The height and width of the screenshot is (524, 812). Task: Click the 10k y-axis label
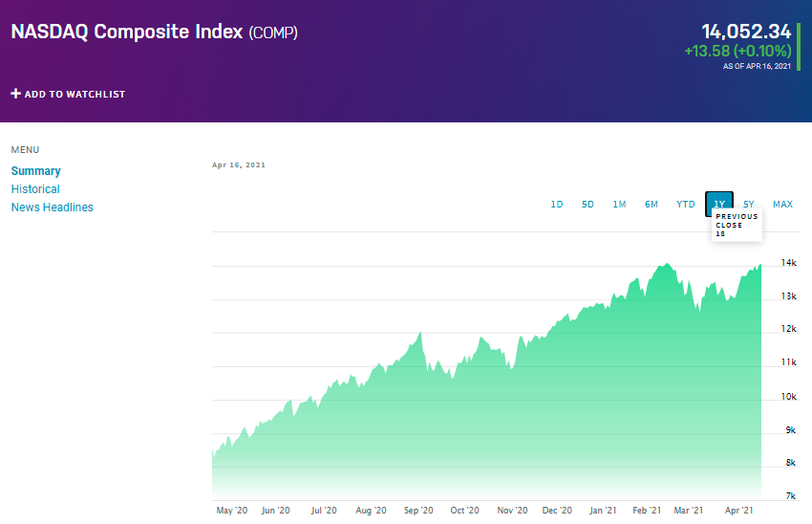point(789,397)
